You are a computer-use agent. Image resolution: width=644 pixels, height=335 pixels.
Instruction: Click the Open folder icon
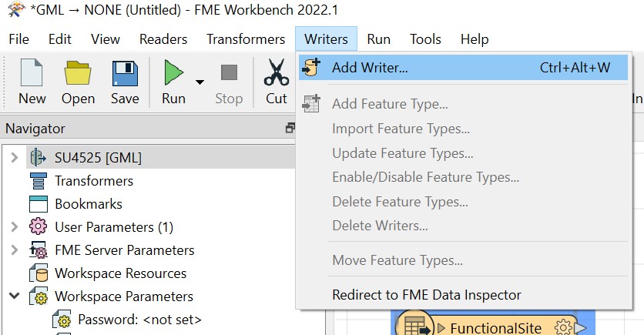78,72
